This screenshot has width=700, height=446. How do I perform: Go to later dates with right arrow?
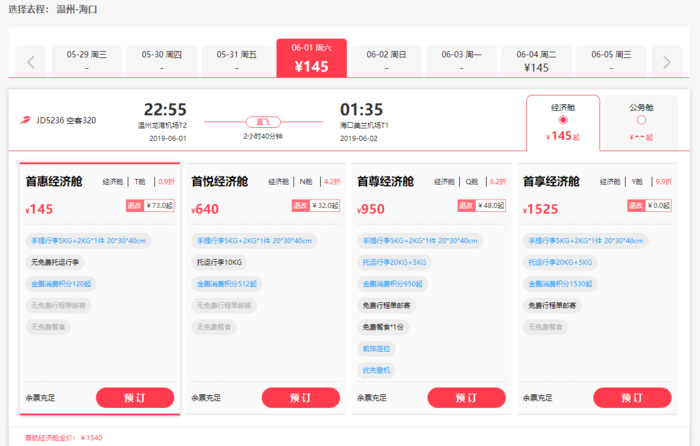(x=667, y=62)
